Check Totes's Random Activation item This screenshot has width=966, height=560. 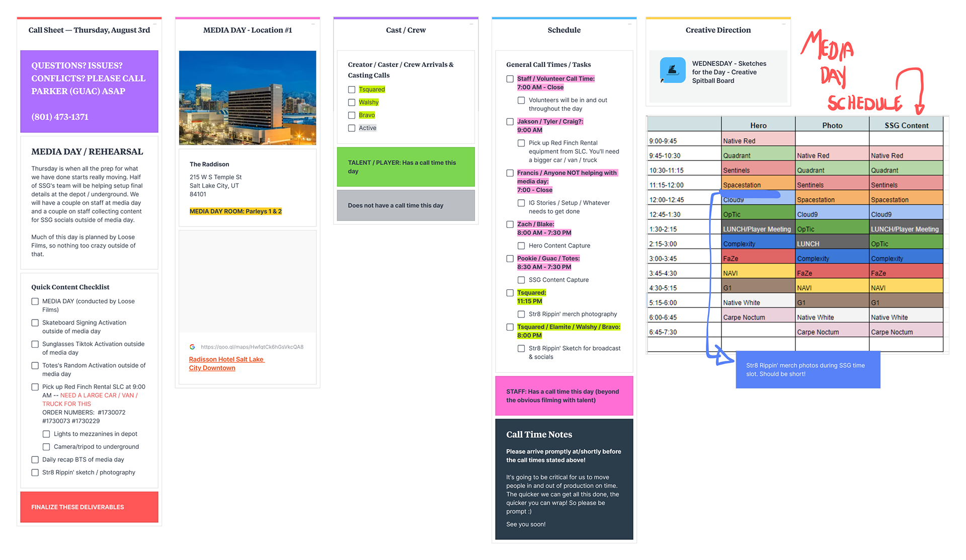(x=35, y=366)
